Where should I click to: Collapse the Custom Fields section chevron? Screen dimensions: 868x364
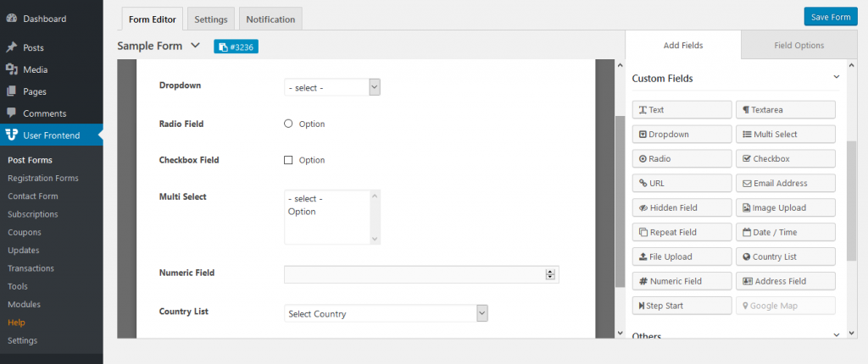click(x=837, y=77)
